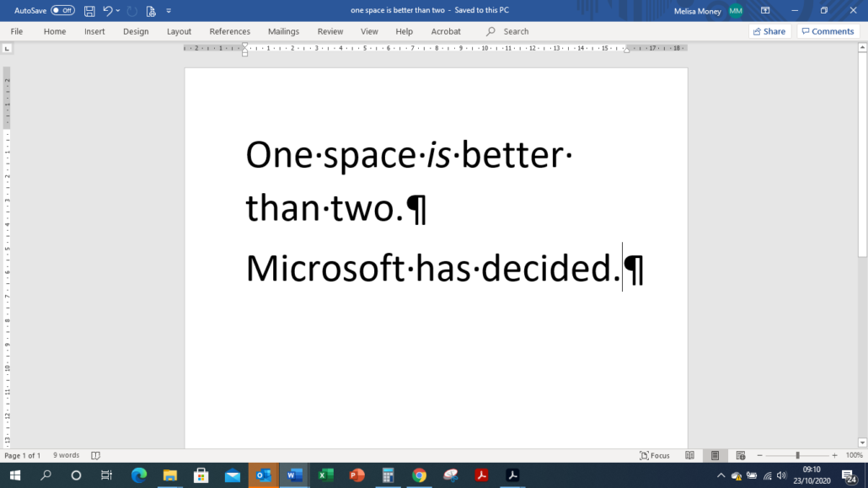This screenshot has height=488, width=868.
Task: Click the taskbar search magnifier icon
Action: [46, 475]
